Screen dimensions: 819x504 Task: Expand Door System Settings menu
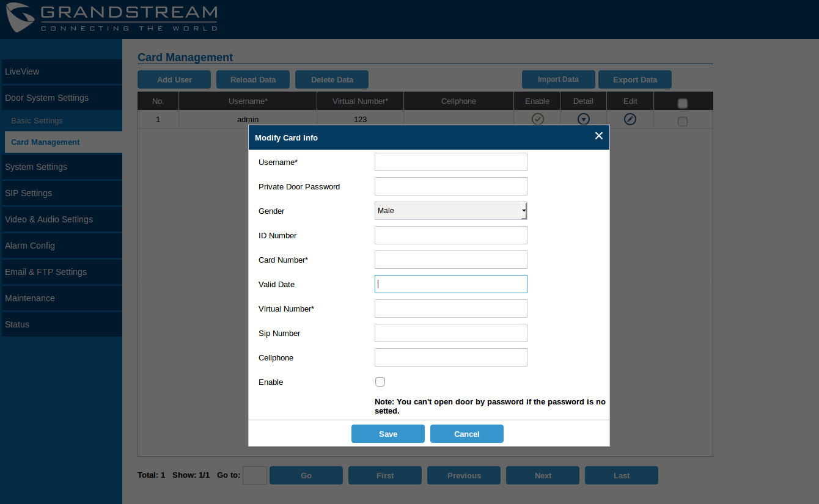(61, 98)
